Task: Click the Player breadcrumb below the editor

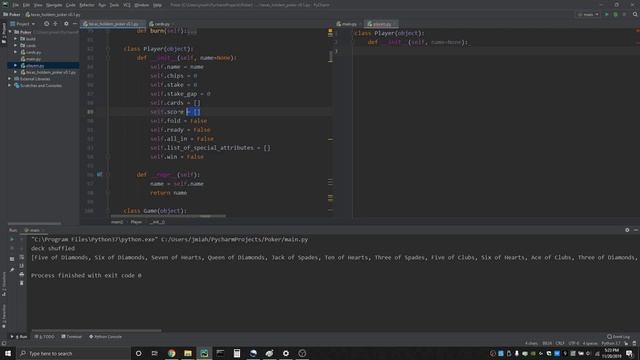Action: tap(136, 222)
